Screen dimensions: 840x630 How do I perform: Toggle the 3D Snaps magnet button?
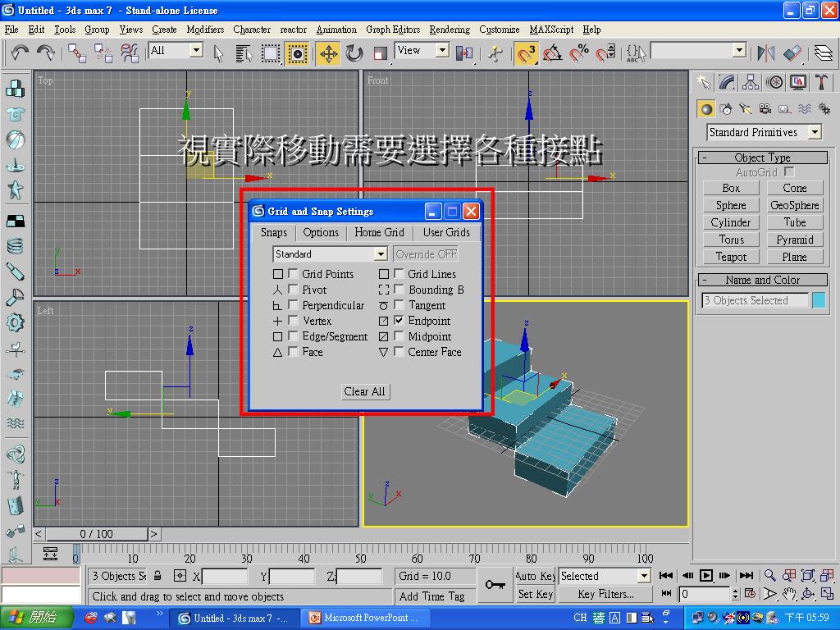coord(526,53)
